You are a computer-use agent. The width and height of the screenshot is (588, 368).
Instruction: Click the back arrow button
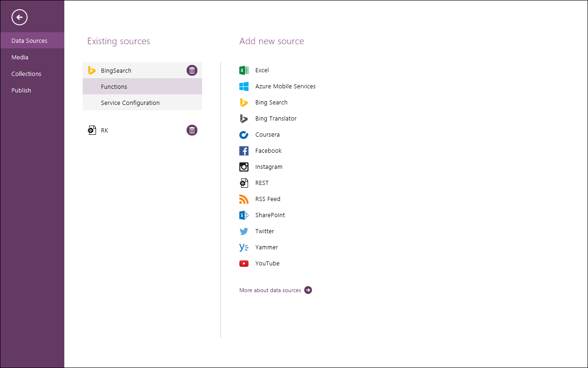click(x=20, y=17)
